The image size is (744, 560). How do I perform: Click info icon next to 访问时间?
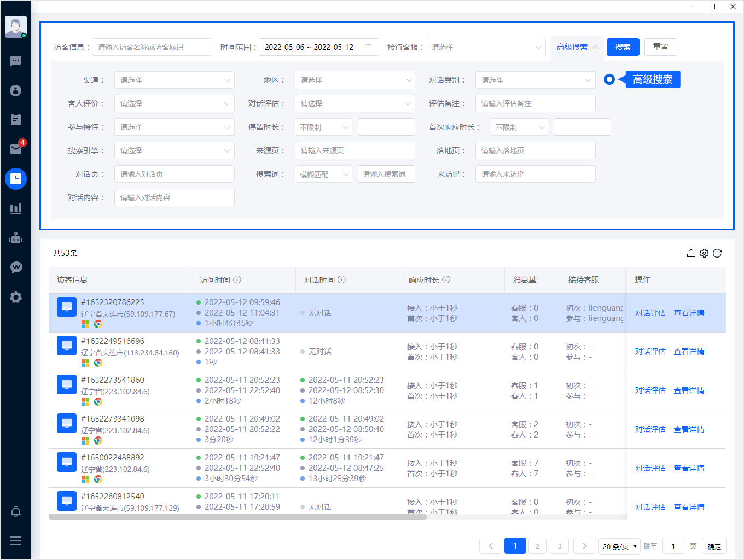pyautogui.click(x=237, y=279)
